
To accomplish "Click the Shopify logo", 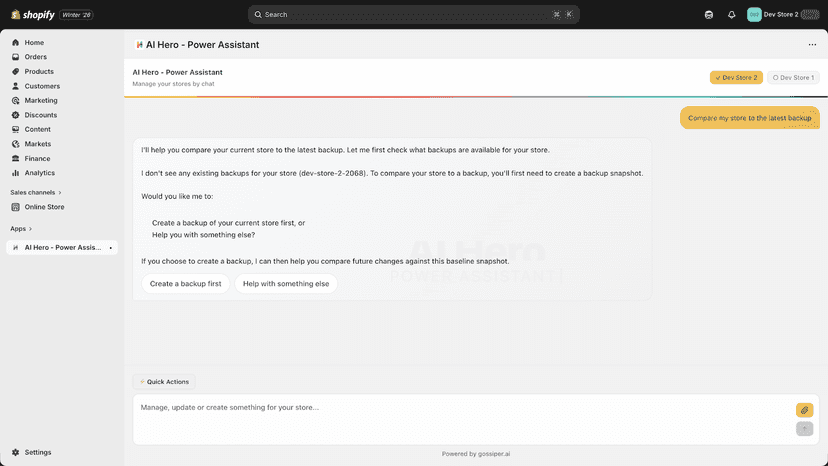I will 32,15.
